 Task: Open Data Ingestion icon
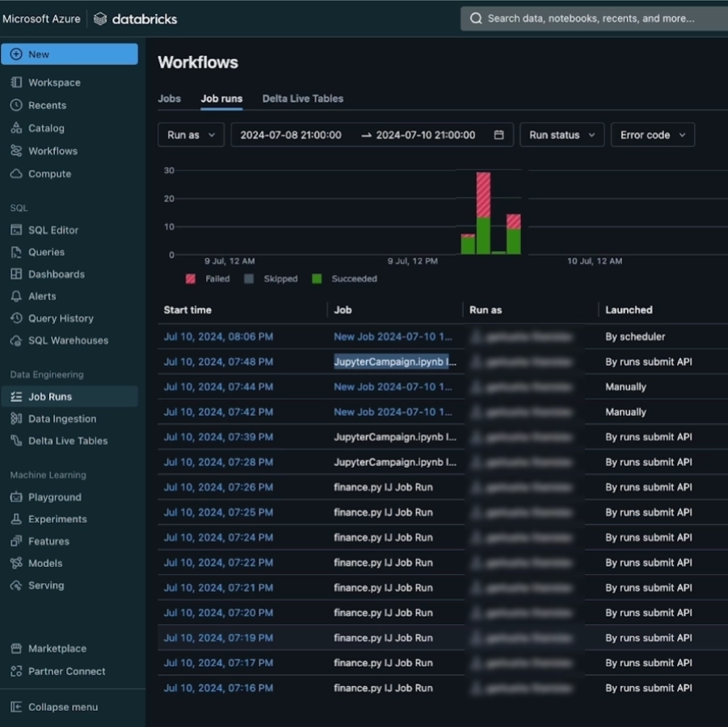tap(16, 418)
